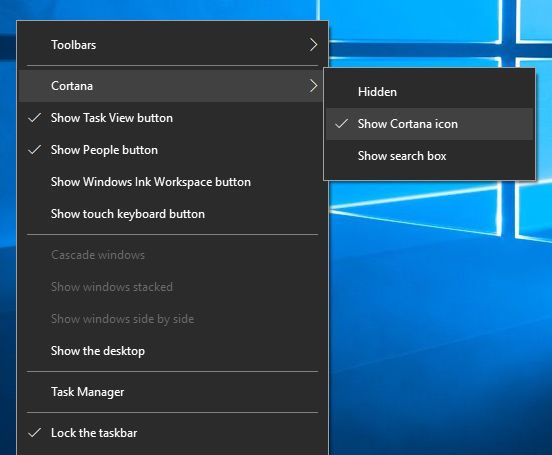The image size is (552, 455).
Task: Open Task Manager from context menu
Action: 172,392
